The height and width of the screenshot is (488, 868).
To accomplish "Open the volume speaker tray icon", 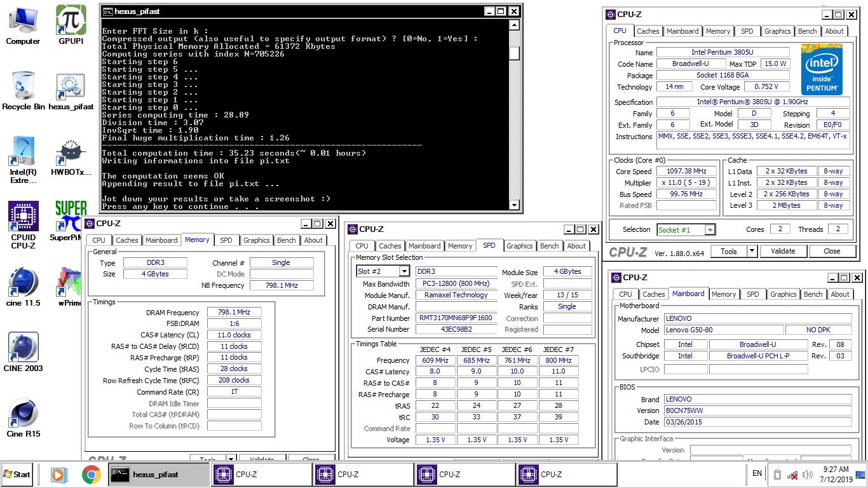I will point(808,475).
